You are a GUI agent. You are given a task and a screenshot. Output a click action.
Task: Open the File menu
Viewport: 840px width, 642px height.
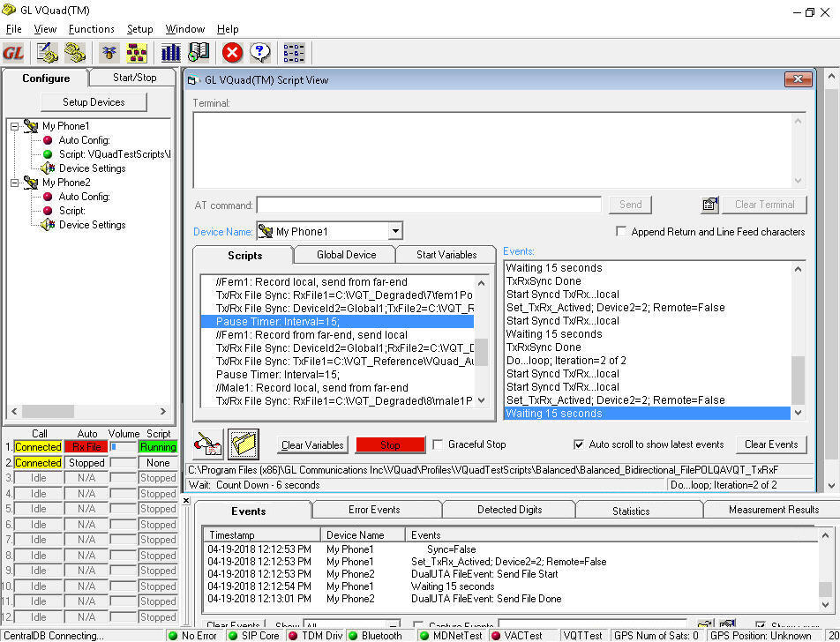point(13,29)
